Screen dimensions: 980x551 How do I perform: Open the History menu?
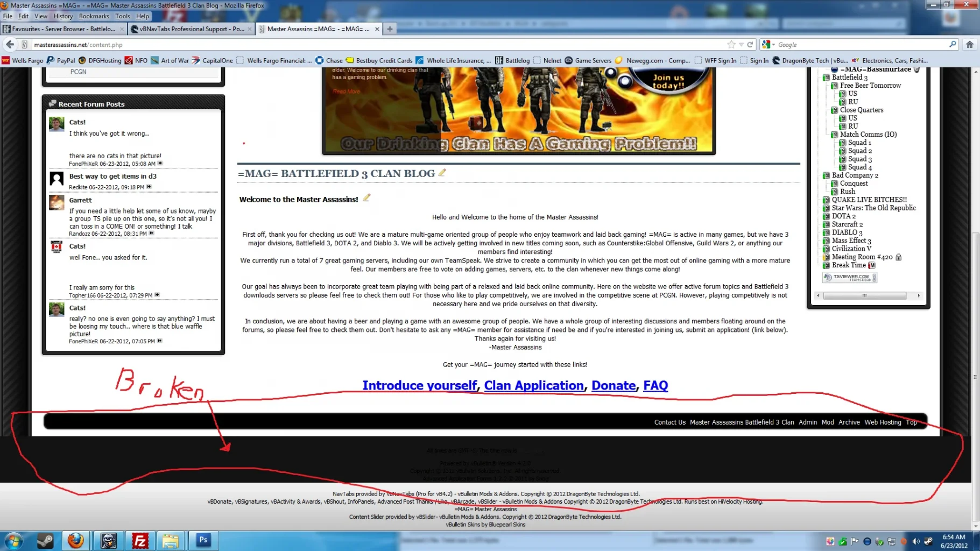click(63, 16)
